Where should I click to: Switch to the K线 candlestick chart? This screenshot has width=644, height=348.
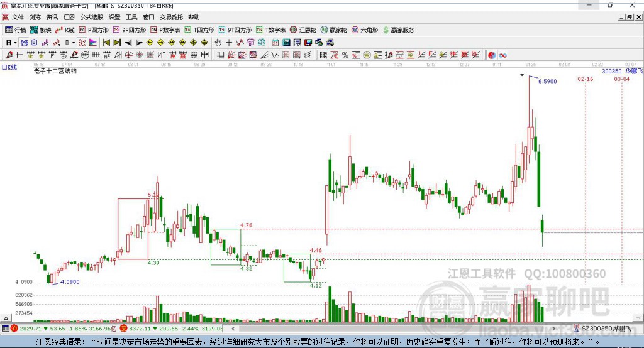[x=65, y=30]
